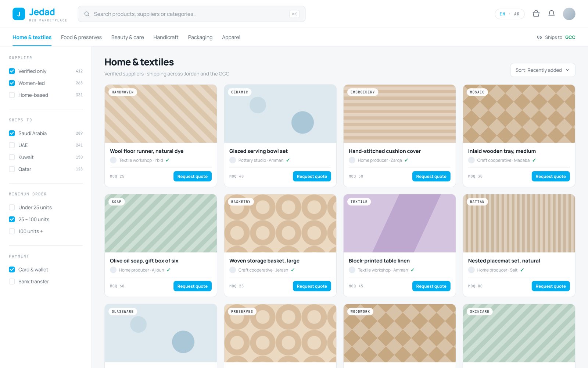This screenshot has width=588, height=368.
Task: Check the 100 units + filter
Action: click(x=12, y=231)
